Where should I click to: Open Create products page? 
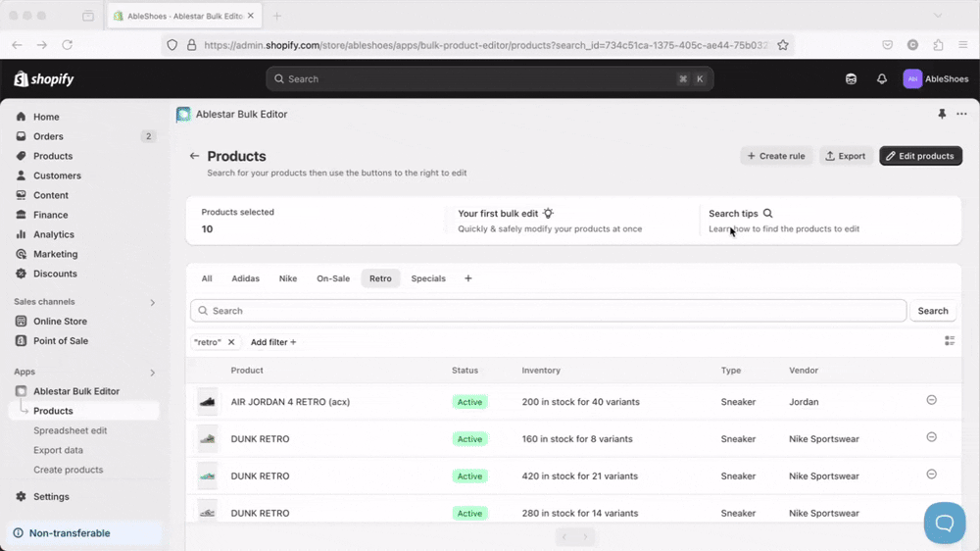point(69,470)
